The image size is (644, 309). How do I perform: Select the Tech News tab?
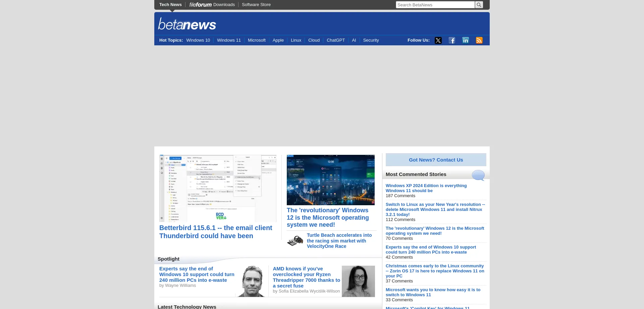click(170, 4)
